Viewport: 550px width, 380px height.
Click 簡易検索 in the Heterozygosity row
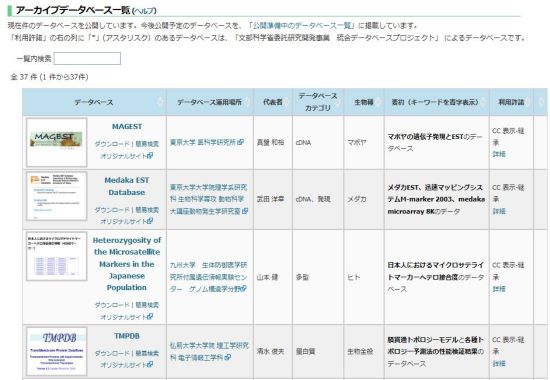point(147,305)
